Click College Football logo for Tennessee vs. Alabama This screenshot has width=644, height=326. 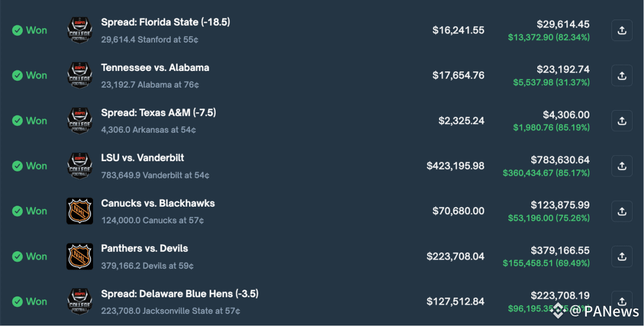[x=80, y=76]
